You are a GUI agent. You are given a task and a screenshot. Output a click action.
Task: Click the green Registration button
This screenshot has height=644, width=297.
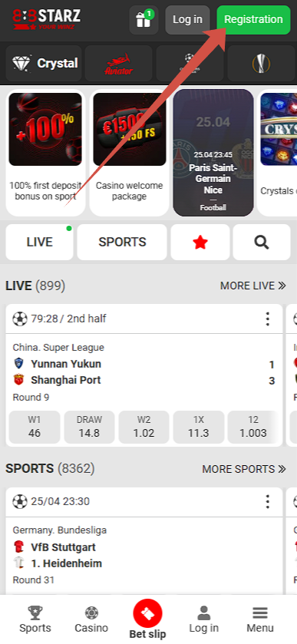[x=253, y=20]
